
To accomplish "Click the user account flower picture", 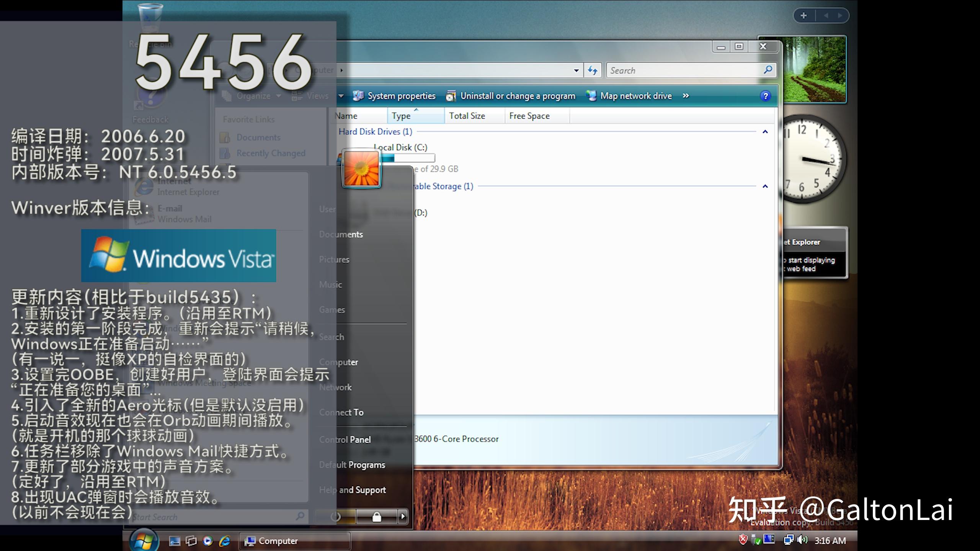I will tap(361, 169).
